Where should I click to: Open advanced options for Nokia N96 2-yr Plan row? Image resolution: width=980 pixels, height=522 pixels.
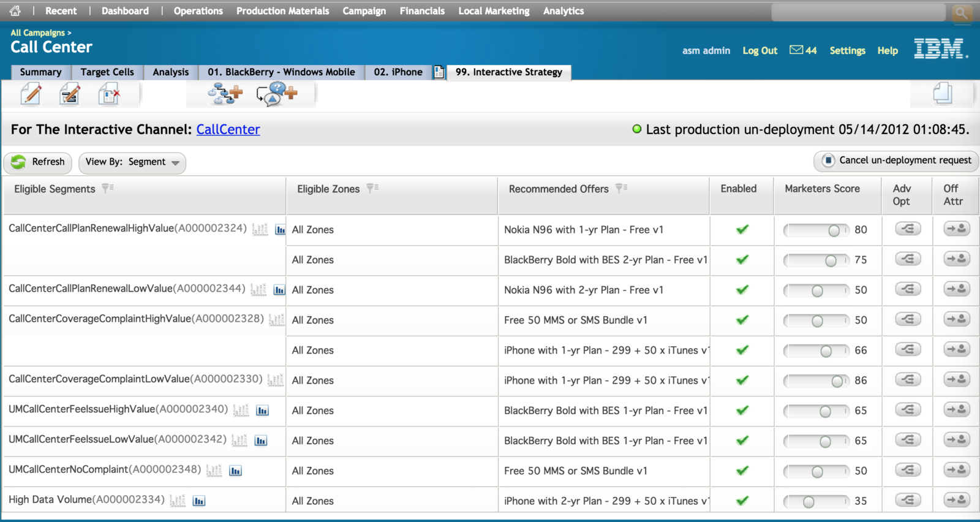coord(908,289)
